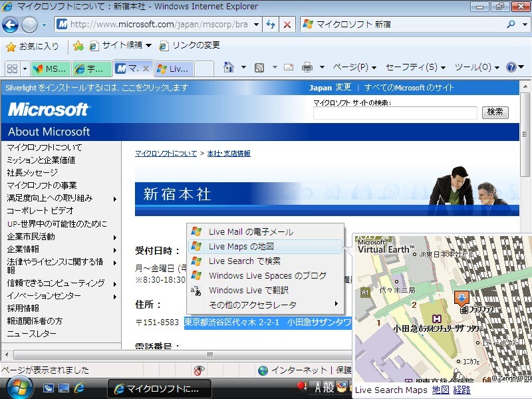532x399 pixels.
Task: Click the taskbar マイクロソフトに... window button
Action: [160, 388]
